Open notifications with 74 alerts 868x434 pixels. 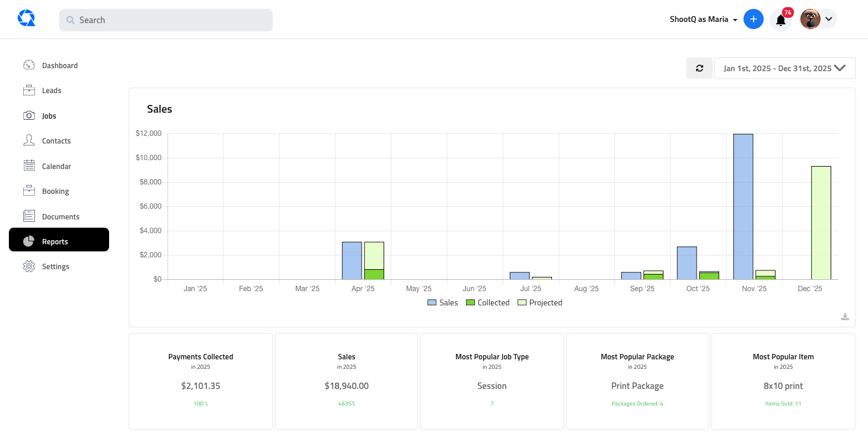(x=781, y=19)
